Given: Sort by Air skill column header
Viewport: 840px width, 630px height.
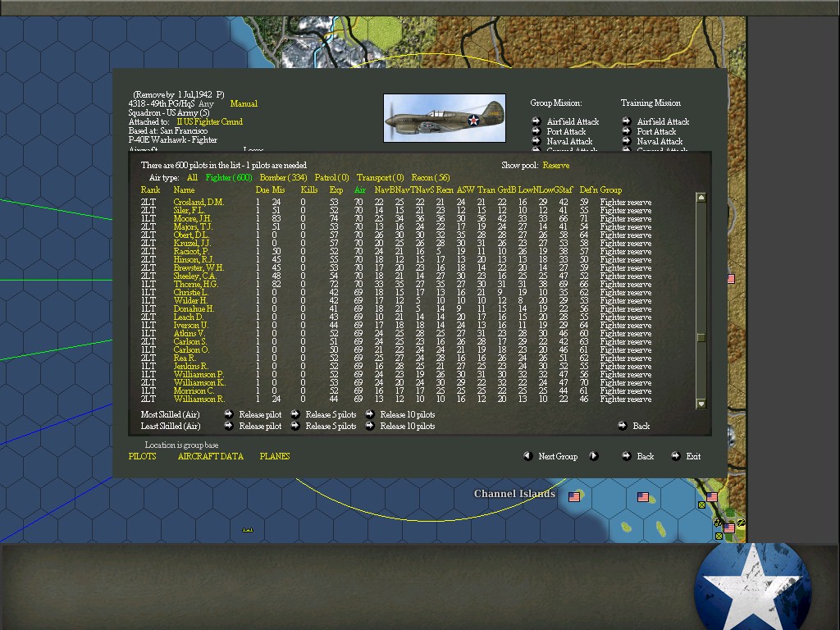Looking at the screenshot, I should coord(359,190).
